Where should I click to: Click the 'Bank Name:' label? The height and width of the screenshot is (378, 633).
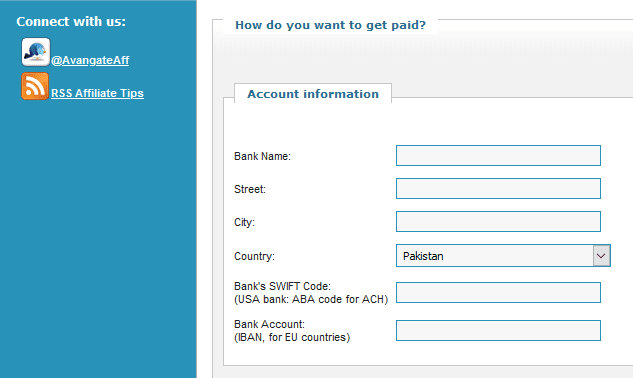pyautogui.click(x=262, y=156)
